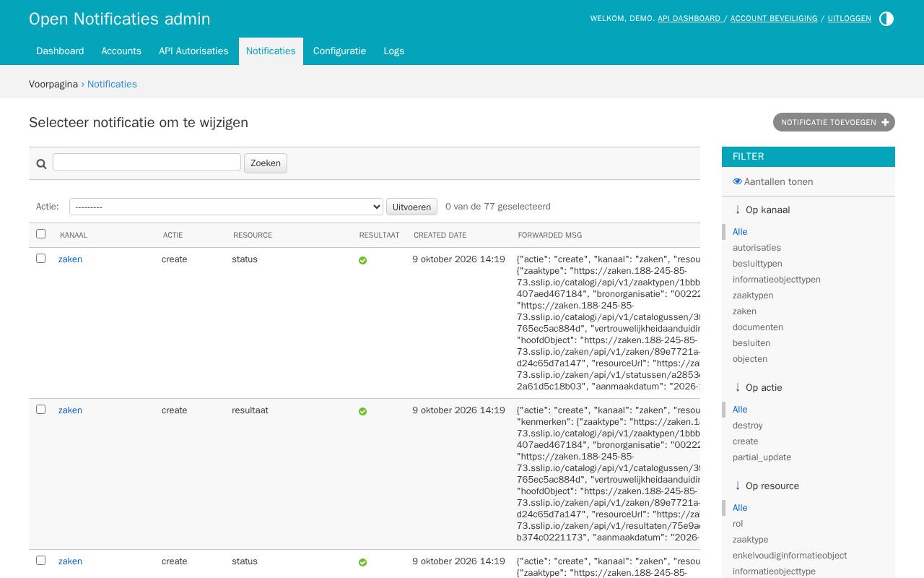The height and width of the screenshot is (578, 924).
Task: Check the zaken resultaat row checkbox
Action: pos(40,409)
